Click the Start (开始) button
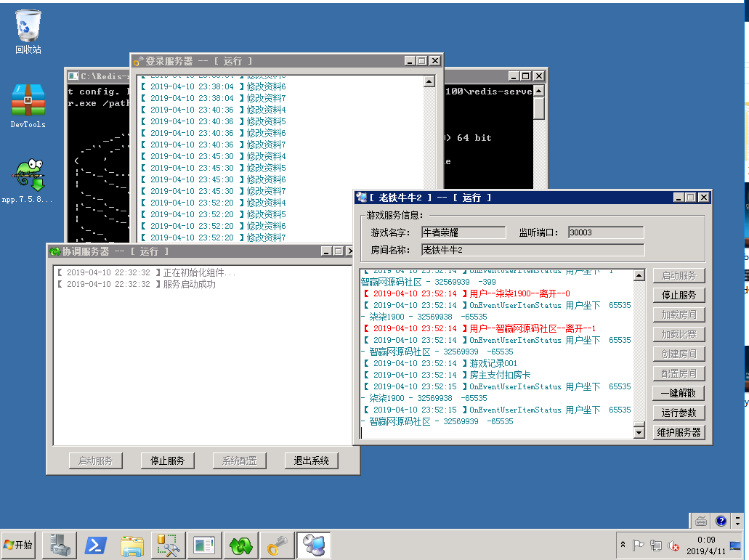749x560 pixels. click(19, 545)
